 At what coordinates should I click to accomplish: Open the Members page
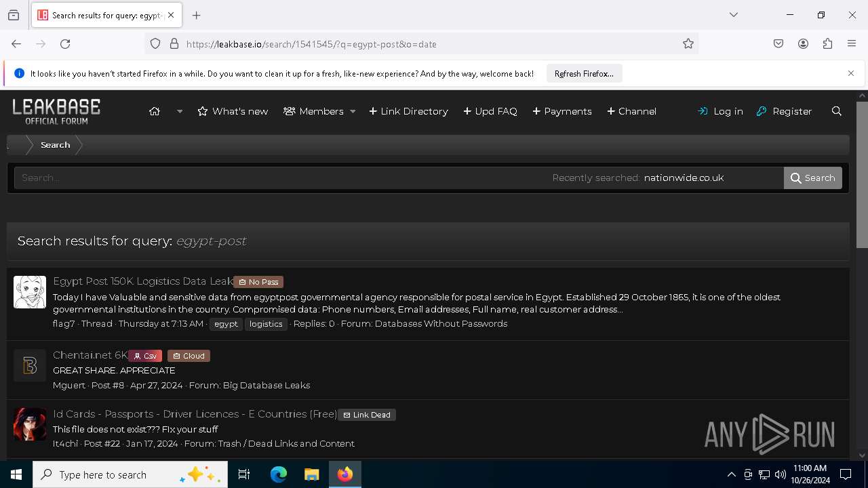point(313,111)
